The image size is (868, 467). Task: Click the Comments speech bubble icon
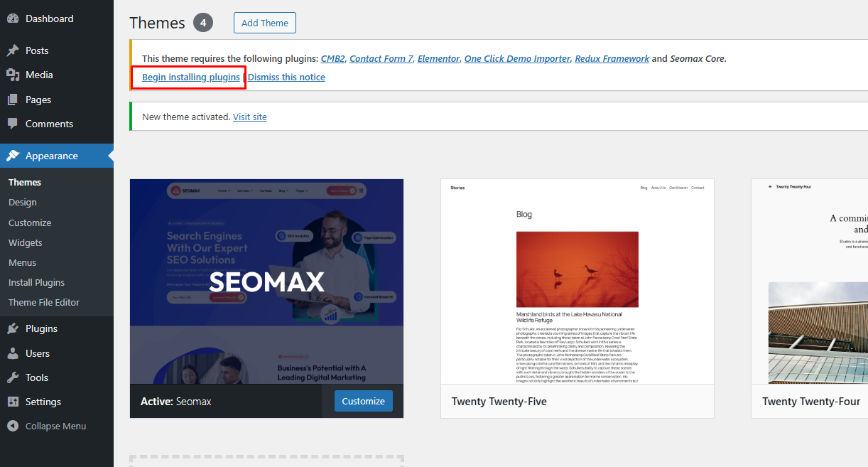pyautogui.click(x=13, y=124)
